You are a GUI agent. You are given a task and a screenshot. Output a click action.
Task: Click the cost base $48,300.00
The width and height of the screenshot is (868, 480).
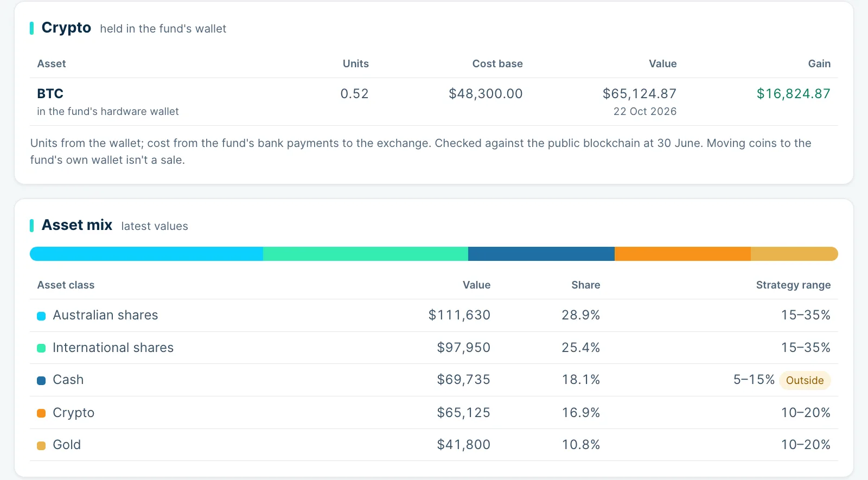pyautogui.click(x=486, y=94)
